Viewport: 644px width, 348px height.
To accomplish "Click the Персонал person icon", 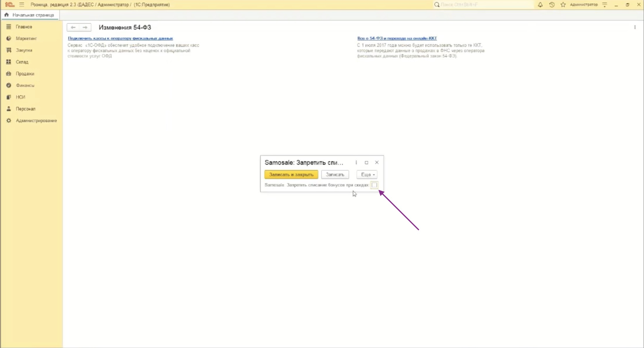I will tap(9, 108).
